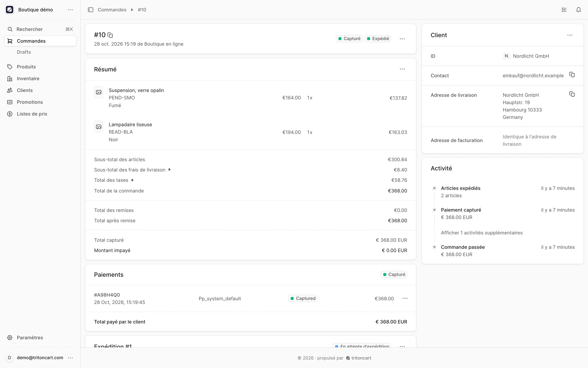The height and width of the screenshot is (368, 588).
Task: Click the Suspension, verre opalin thumbnail
Action: coord(99,92)
